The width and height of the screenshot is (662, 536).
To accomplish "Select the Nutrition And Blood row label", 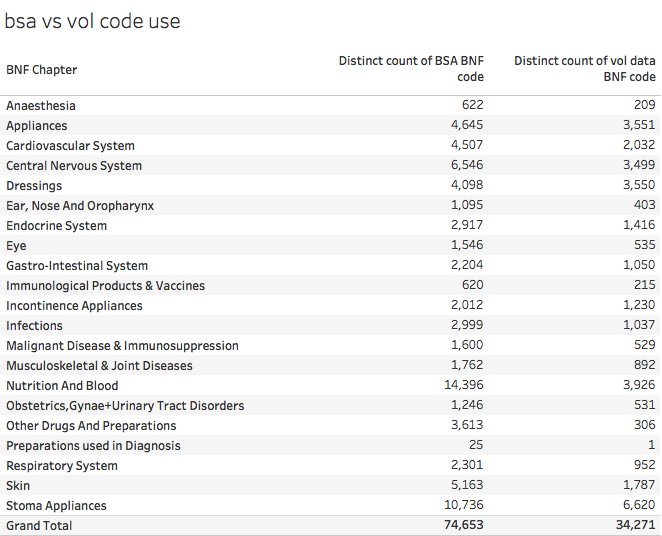I will point(62,386).
